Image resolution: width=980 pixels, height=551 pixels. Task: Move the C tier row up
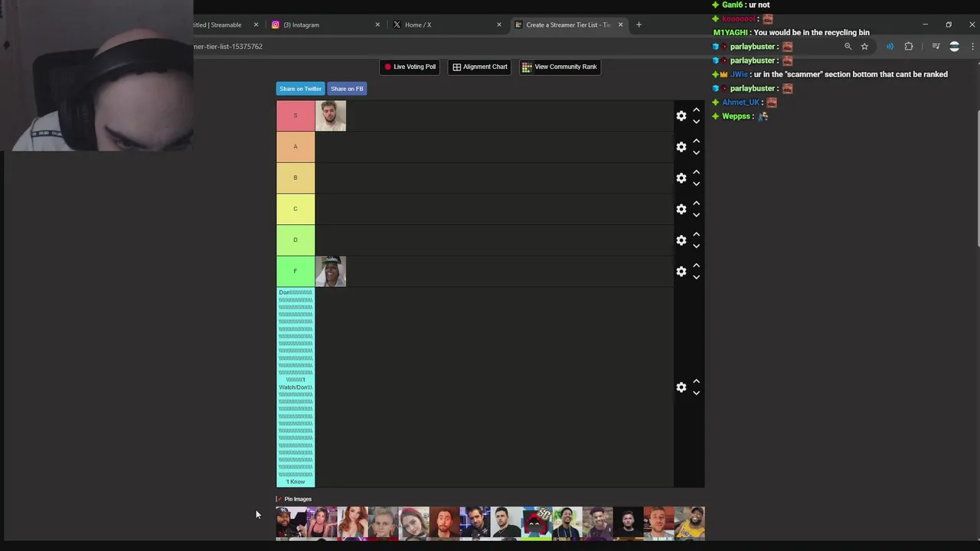click(696, 204)
